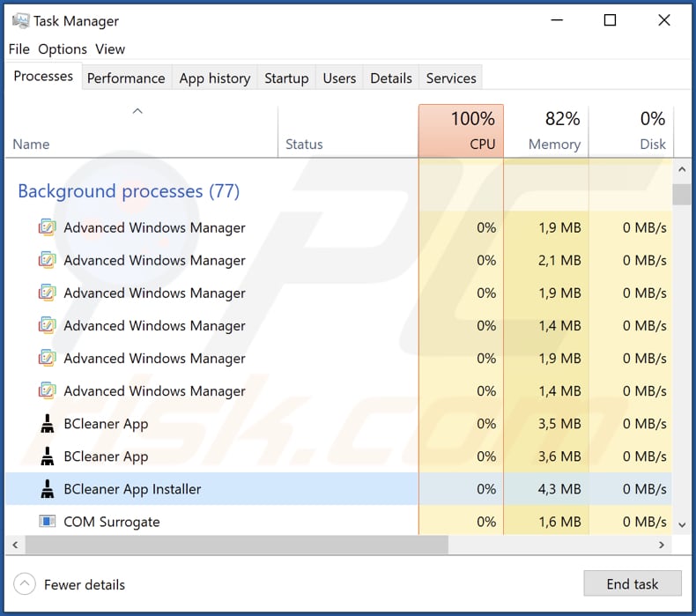Click the End task button

coord(632,583)
